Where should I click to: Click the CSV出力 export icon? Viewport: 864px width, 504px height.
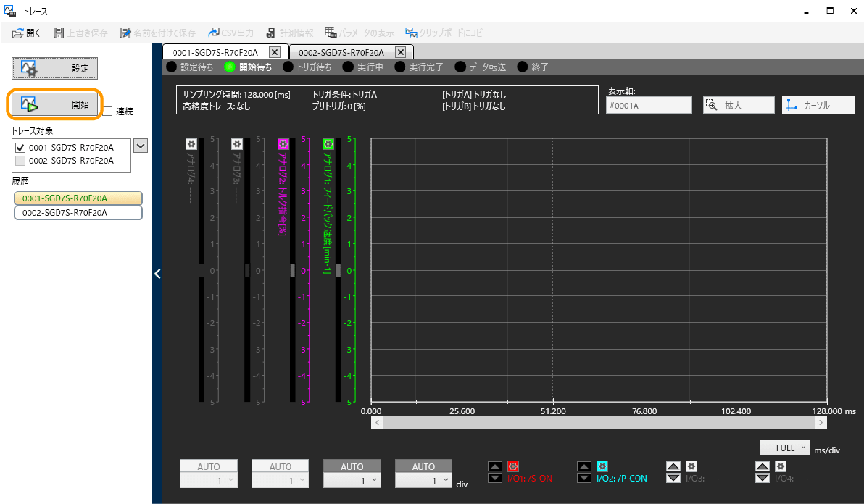(x=215, y=33)
